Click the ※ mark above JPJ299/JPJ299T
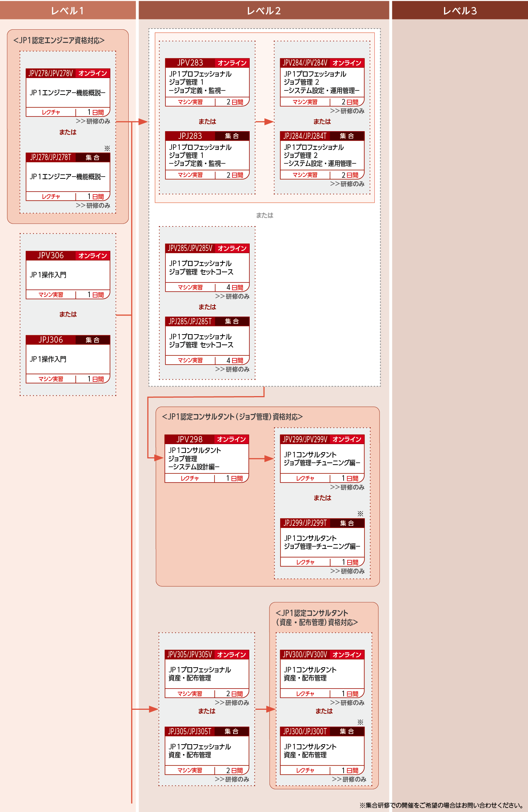This screenshot has height=812, width=528. point(360,514)
